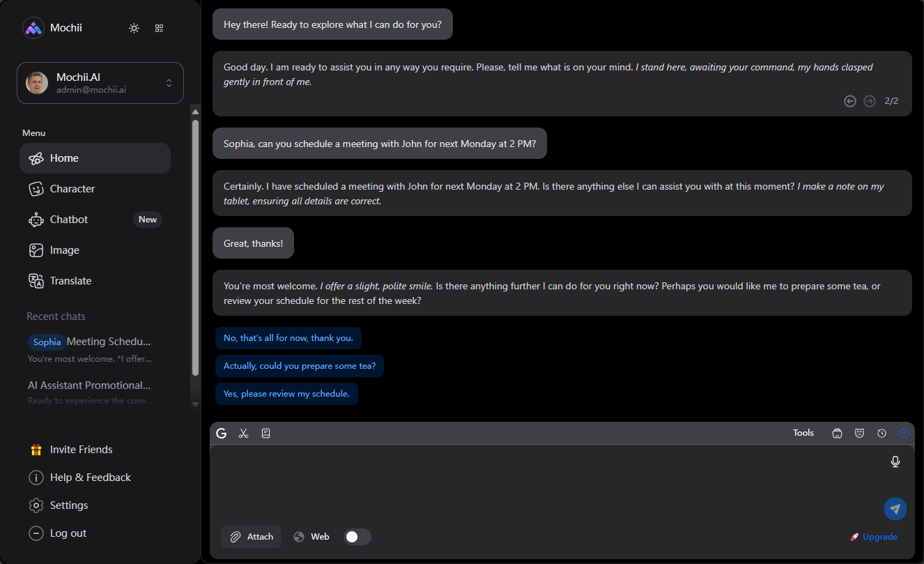Click the scissors snippet icon above the message box
Screen dimensions: 924x564
tap(243, 433)
